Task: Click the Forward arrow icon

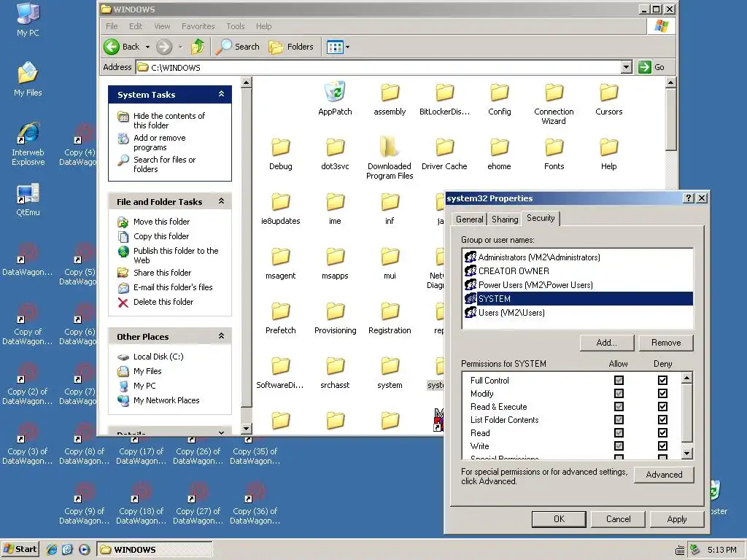Action: click(x=164, y=47)
